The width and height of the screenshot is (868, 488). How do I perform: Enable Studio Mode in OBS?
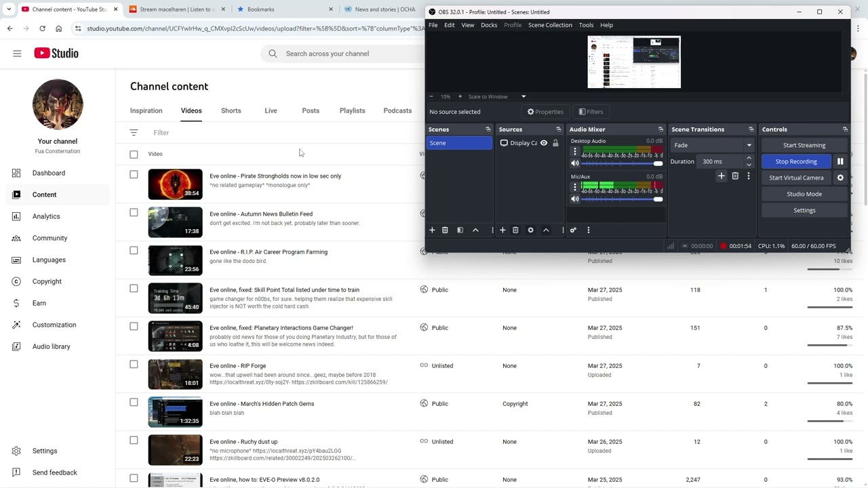click(x=804, y=194)
